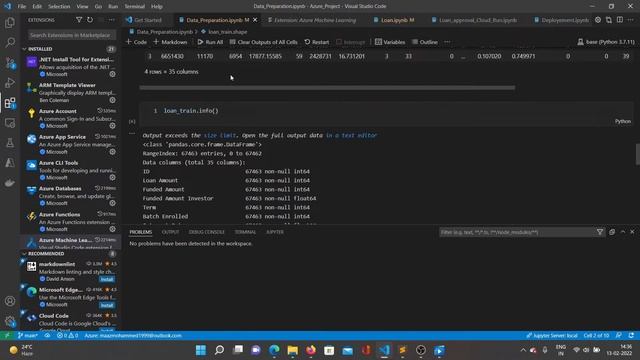Open the Accounts icon in activity bar
640x360 pixels.
pos(10,301)
